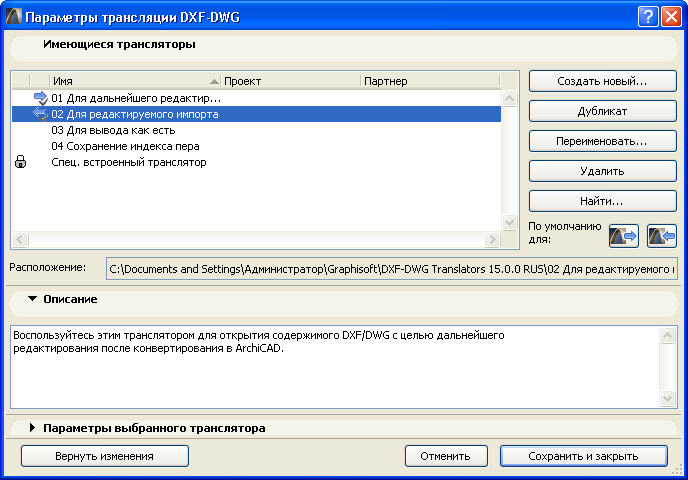Click the lock icon beside built-in translator

20,162
